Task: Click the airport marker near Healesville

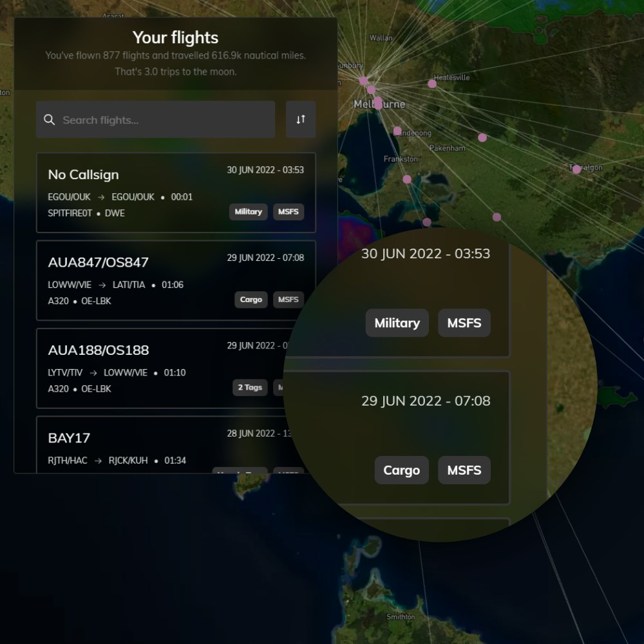Action: pos(432,84)
